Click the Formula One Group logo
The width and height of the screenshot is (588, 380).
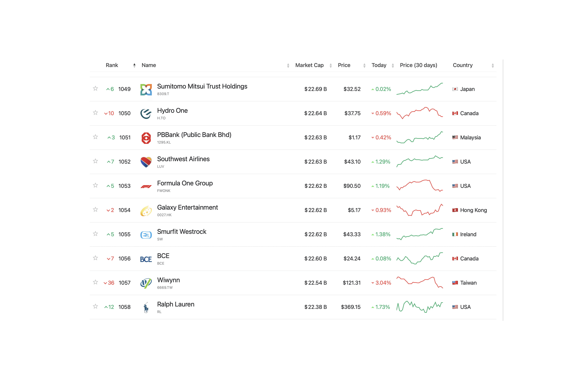(x=146, y=186)
